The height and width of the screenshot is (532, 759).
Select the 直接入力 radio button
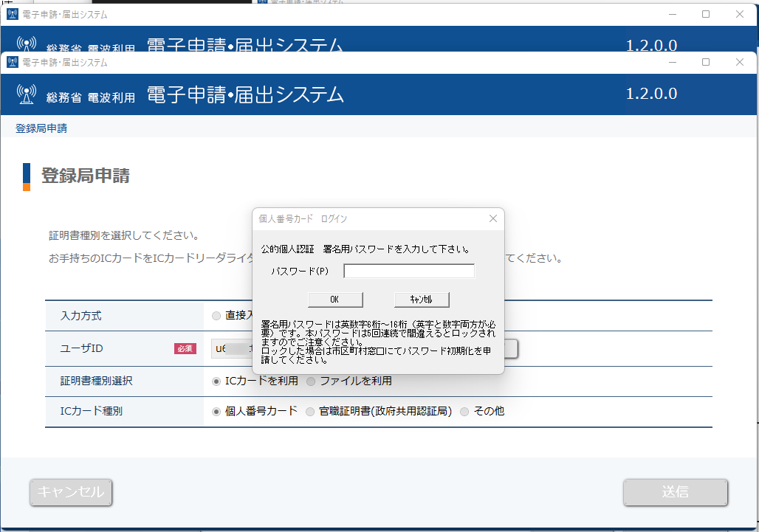pyautogui.click(x=216, y=316)
